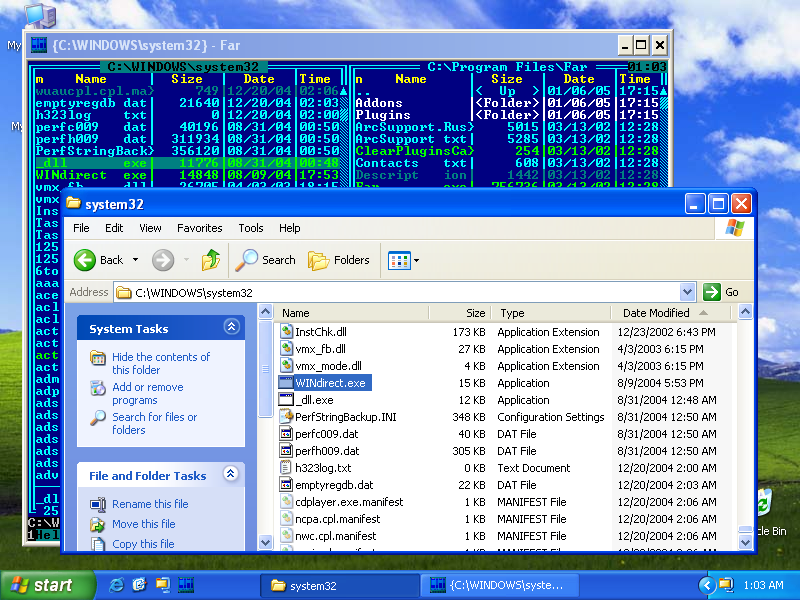This screenshot has width=800, height=600.
Task: Open the Back history dropdown arrow
Action: pos(135,260)
